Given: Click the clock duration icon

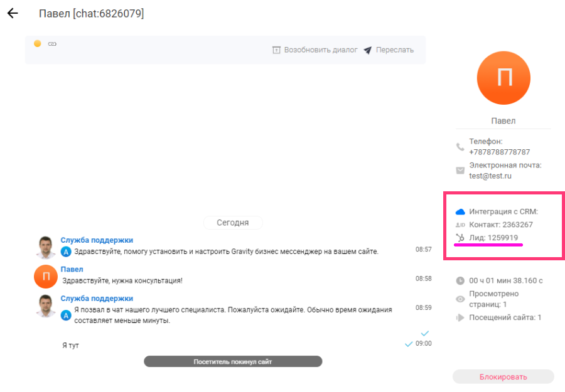Looking at the screenshot, I should coord(460,280).
